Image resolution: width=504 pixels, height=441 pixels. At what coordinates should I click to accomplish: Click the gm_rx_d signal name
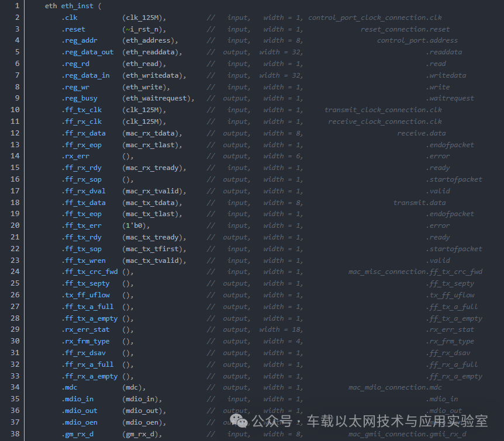pos(140,434)
